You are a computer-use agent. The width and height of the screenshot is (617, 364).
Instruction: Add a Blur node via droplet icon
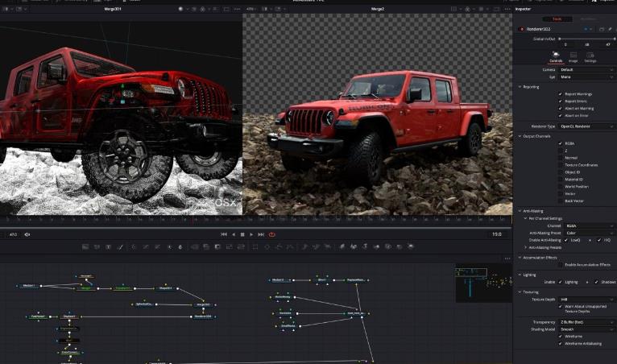pos(180,246)
